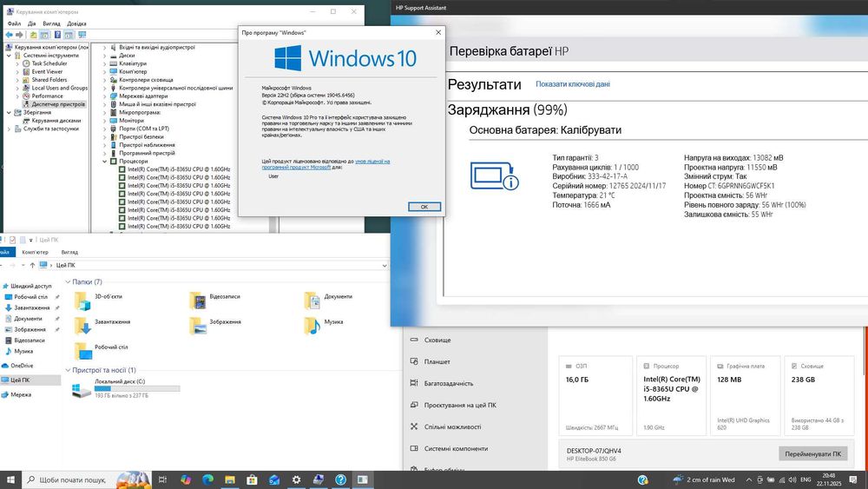
Task: Open Проєктування на цей ПК in Settings sidebar
Action: pyautogui.click(x=460, y=405)
